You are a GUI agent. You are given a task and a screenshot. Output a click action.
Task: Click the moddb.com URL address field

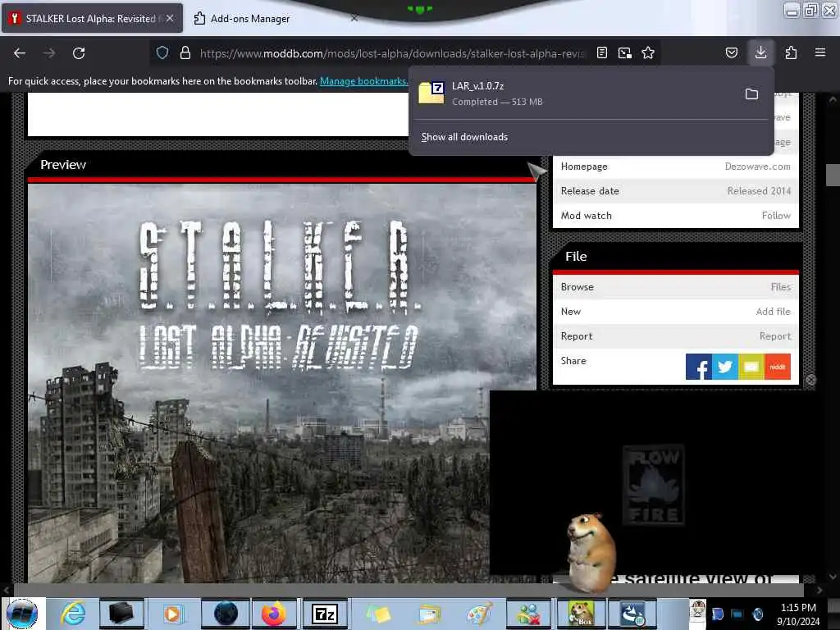[392, 53]
